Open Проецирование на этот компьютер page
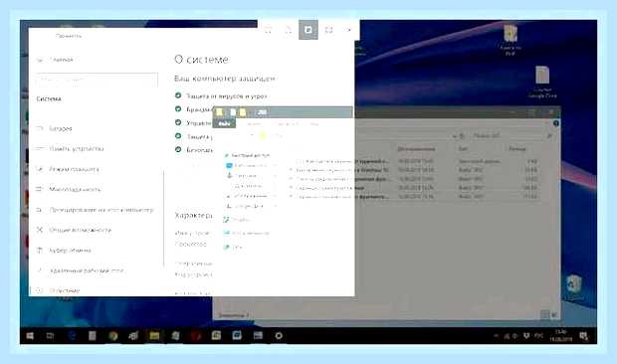The height and width of the screenshot is (364, 617). [x=102, y=210]
